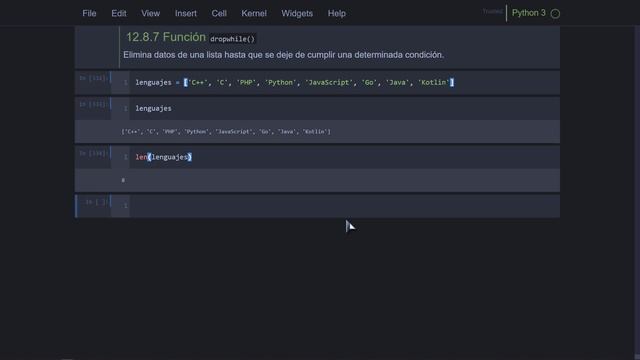This screenshot has height=360, width=640.
Task: Click the dropwhile() inline code text
Action: (x=232, y=39)
